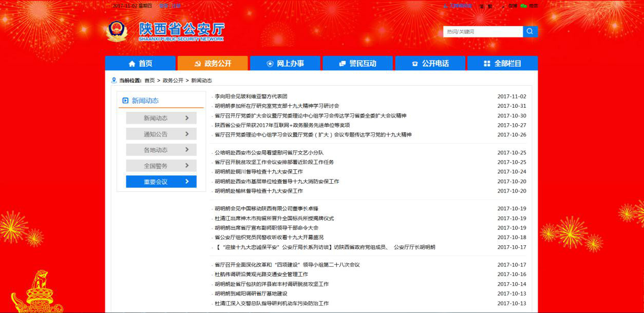Image resolution: width=644 pixels, height=313 pixels.
Task: Open the news article 李向阳会见玻利维亚警方代表团
Action: tap(251, 96)
